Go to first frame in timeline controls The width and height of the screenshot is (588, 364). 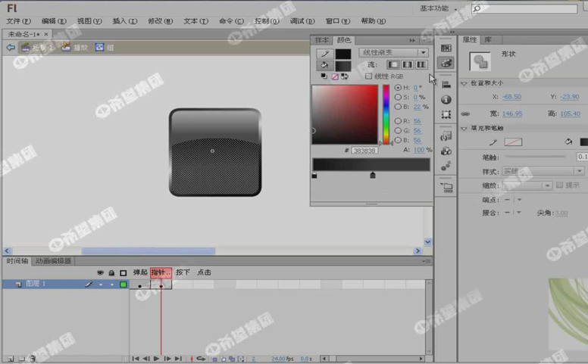136,358
